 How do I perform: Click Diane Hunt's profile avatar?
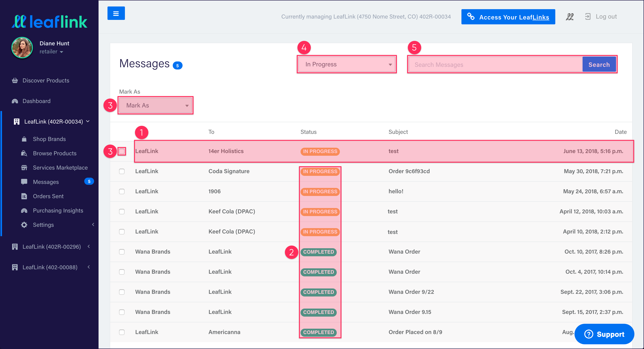(22, 48)
